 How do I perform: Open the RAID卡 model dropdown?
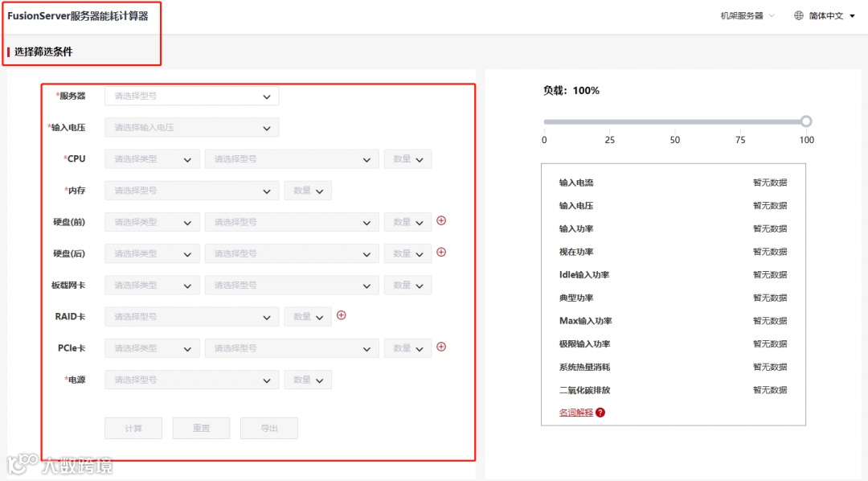pyautogui.click(x=191, y=317)
